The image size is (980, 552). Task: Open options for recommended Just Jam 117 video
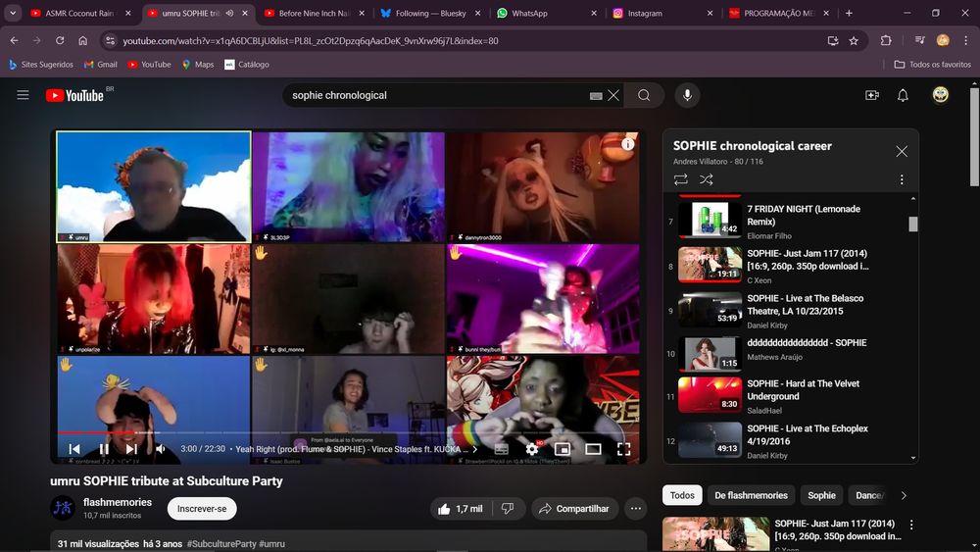911,525
